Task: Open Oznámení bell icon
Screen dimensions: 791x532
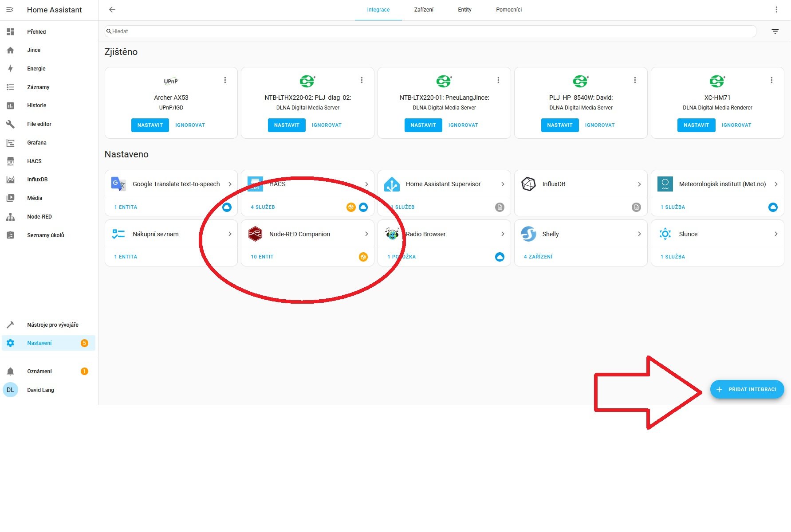Action: pos(10,372)
